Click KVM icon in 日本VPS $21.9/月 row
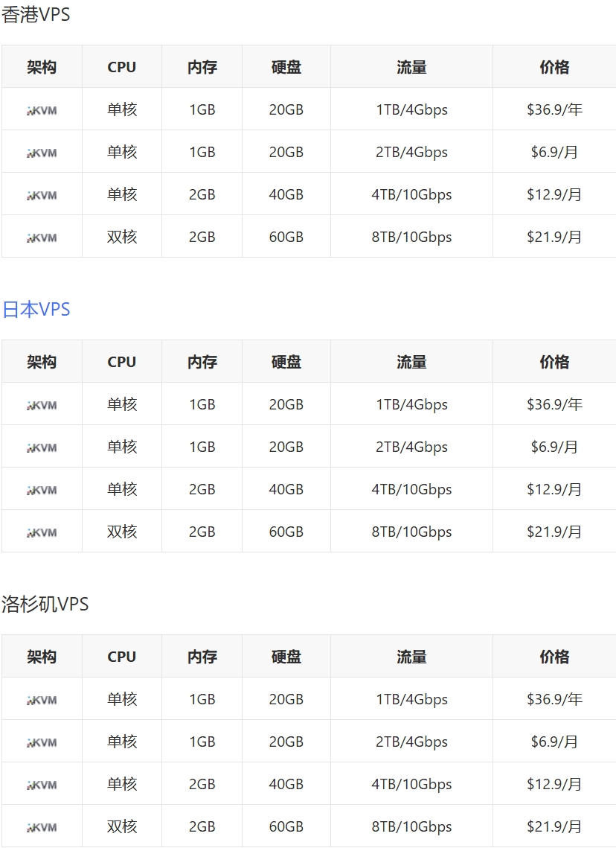 point(42,533)
